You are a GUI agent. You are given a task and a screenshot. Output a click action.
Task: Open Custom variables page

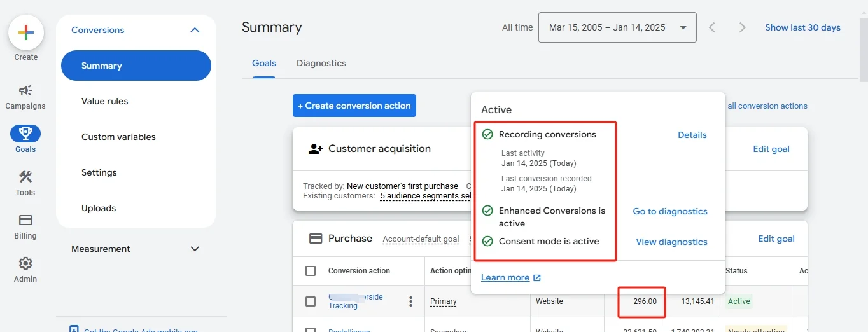pyautogui.click(x=118, y=137)
